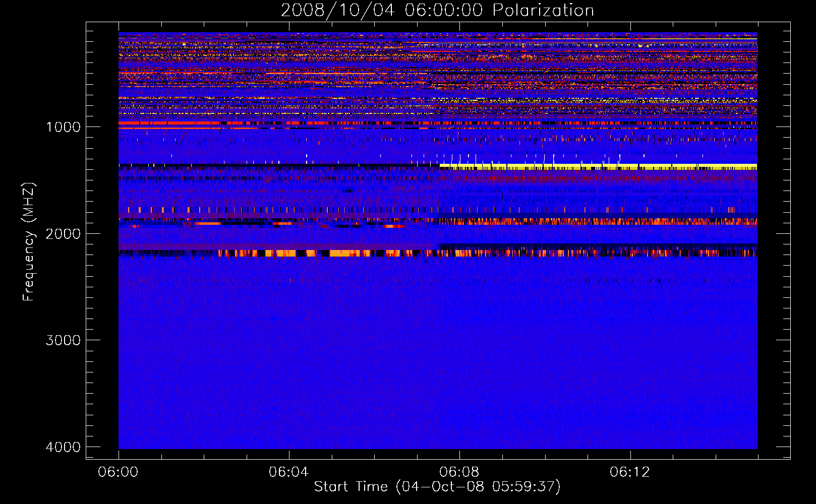Click the 06:00 time tick label
Viewport: 816px width, 504px height.
point(119,472)
